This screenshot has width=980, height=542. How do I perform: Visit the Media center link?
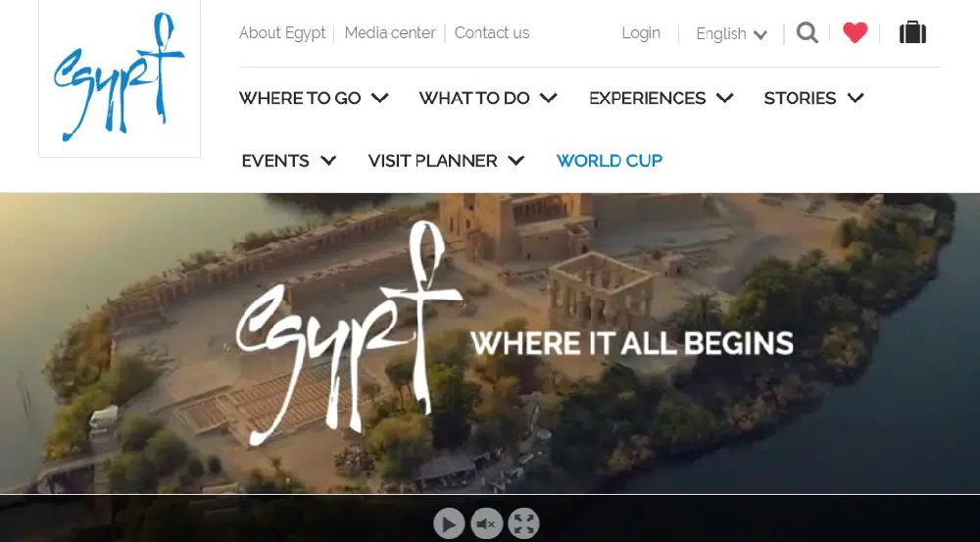pos(390,32)
